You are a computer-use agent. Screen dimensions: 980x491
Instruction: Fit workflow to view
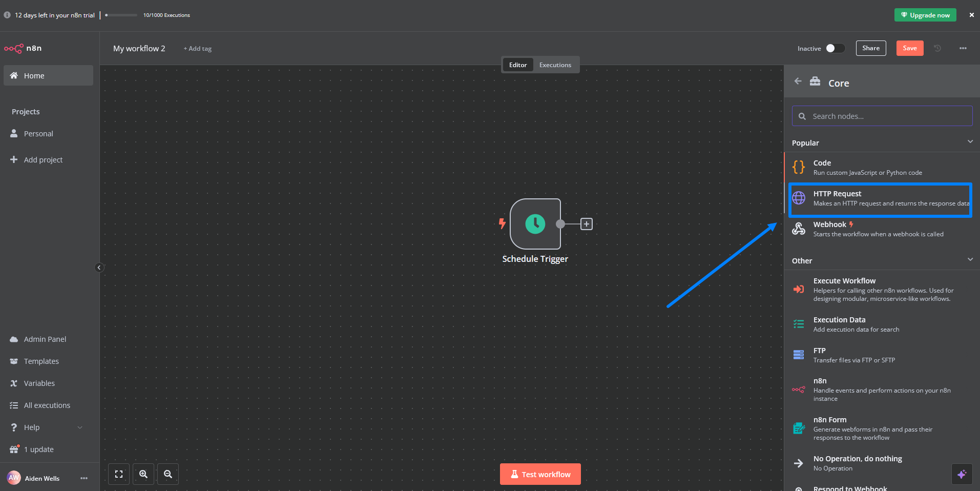click(x=119, y=474)
